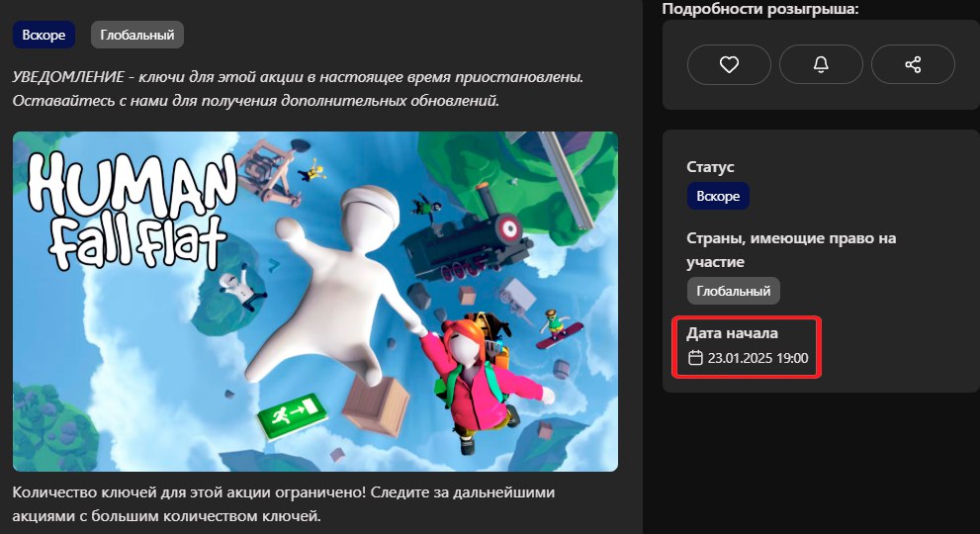
Task: Click Глобальный badge under eligible countries
Action: [x=734, y=291]
